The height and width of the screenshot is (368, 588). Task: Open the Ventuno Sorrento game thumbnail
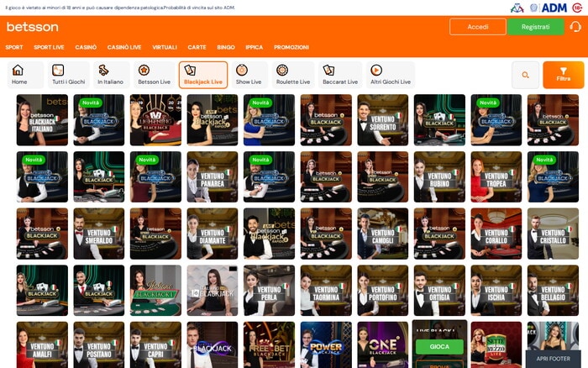(382, 119)
